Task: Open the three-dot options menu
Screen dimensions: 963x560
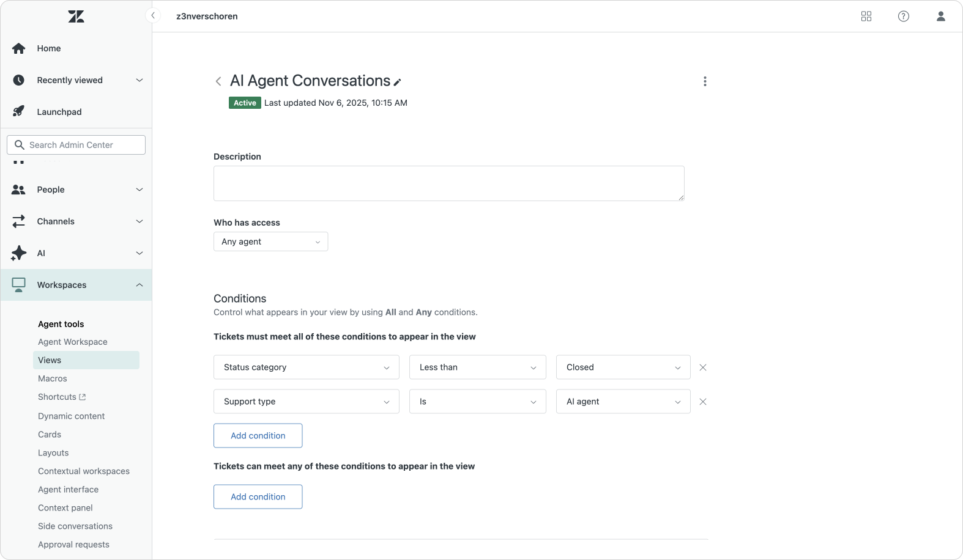Action: tap(705, 81)
